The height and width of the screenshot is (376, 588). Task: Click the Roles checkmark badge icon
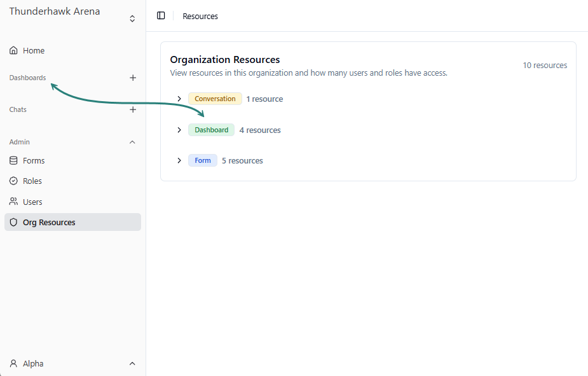tap(13, 181)
